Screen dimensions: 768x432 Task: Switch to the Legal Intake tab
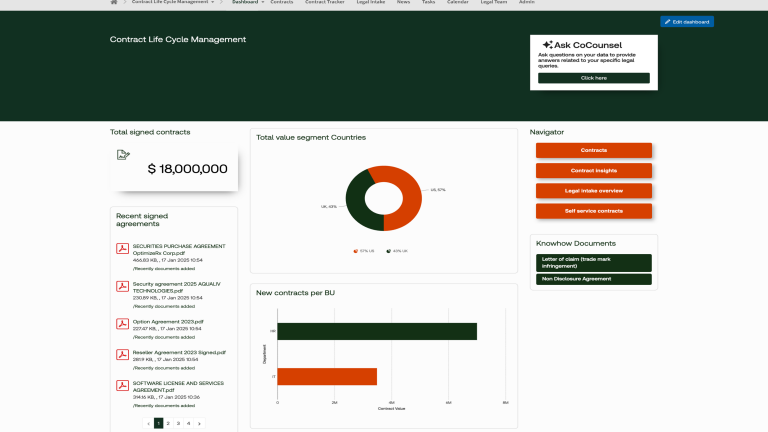click(371, 3)
